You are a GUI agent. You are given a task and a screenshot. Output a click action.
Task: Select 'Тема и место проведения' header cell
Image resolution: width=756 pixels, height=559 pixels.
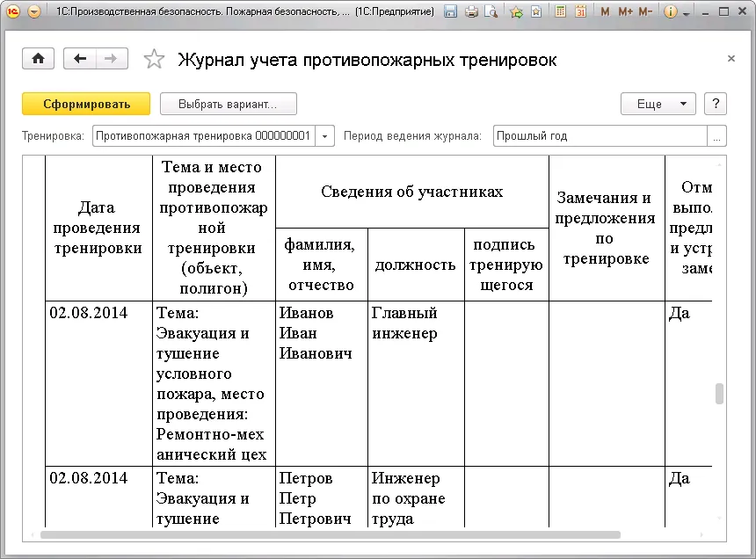214,228
